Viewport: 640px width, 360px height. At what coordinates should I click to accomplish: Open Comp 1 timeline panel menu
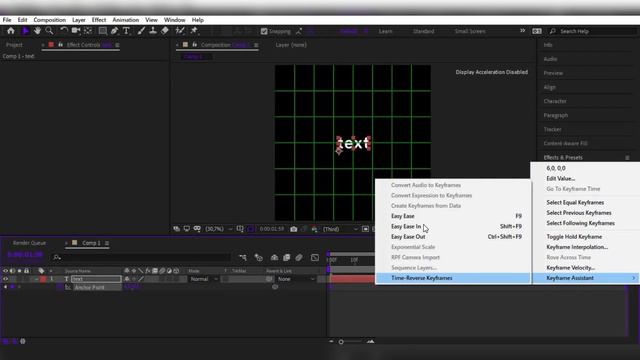(x=107, y=243)
